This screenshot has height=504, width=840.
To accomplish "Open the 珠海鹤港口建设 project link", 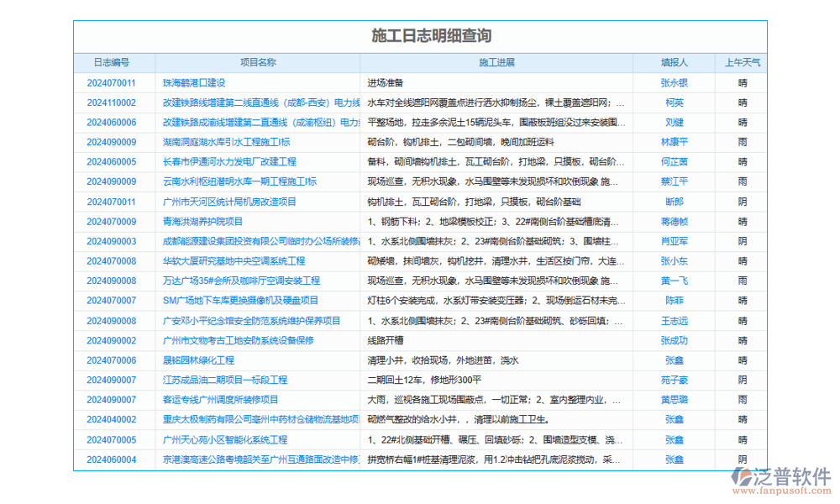I will (194, 83).
